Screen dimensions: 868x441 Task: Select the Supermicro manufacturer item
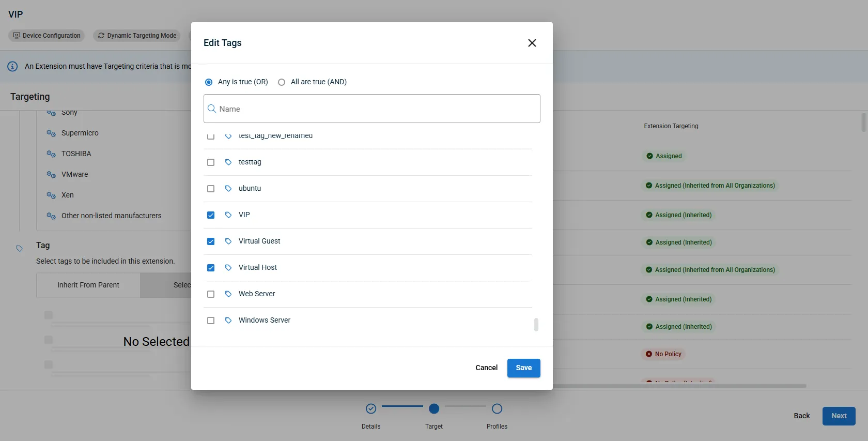click(80, 133)
